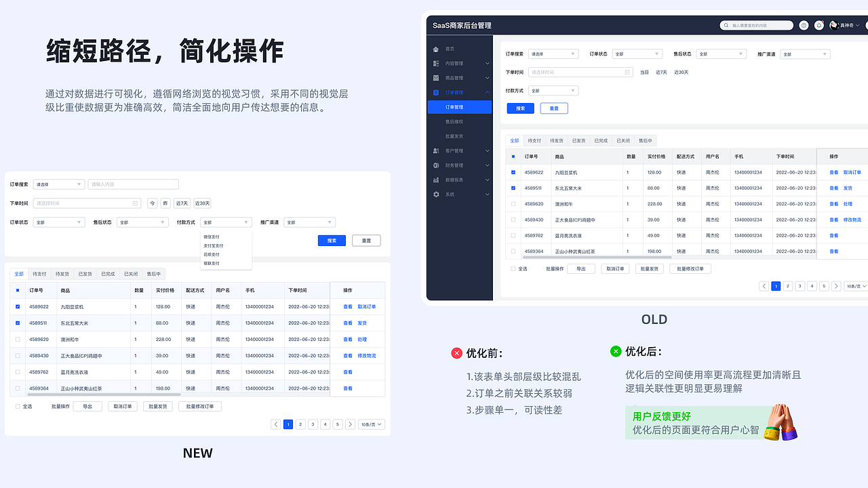Click the search magnifier icon in the header
This screenshot has width=868, height=488.
click(725, 25)
